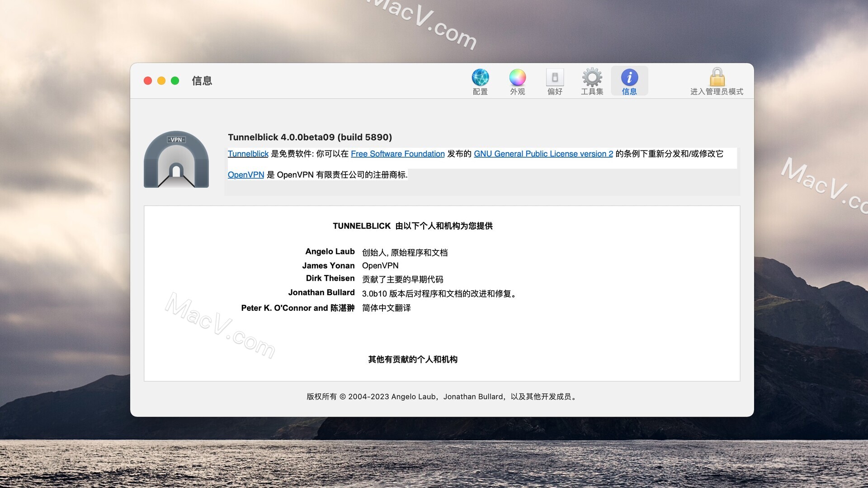Click the 3.0b10 版本后 improvements description
The width and height of the screenshot is (868, 488).
click(440, 294)
